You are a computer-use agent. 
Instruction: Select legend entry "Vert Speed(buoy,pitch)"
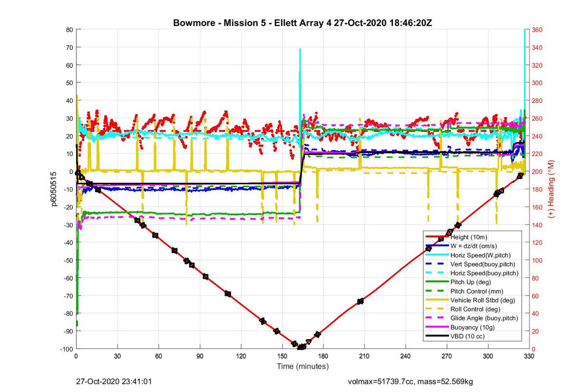coord(483,264)
